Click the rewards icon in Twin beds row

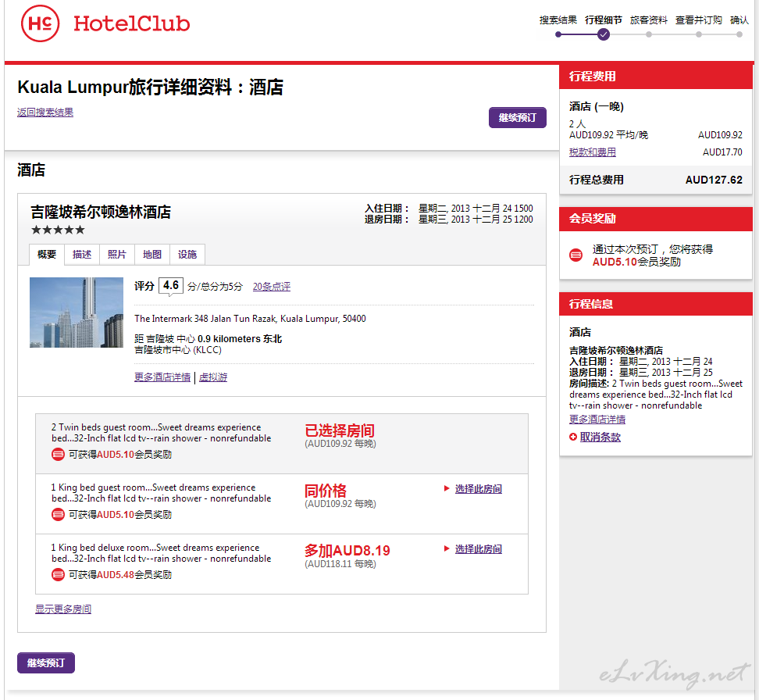point(58,455)
